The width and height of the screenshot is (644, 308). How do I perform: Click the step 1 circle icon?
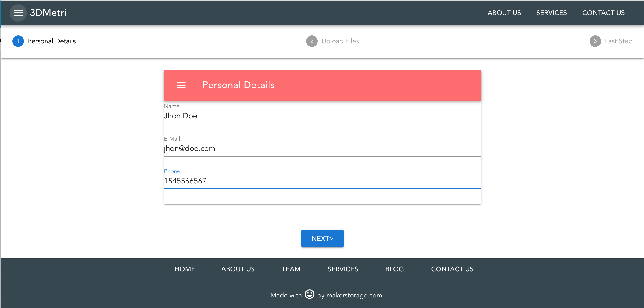tap(18, 41)
